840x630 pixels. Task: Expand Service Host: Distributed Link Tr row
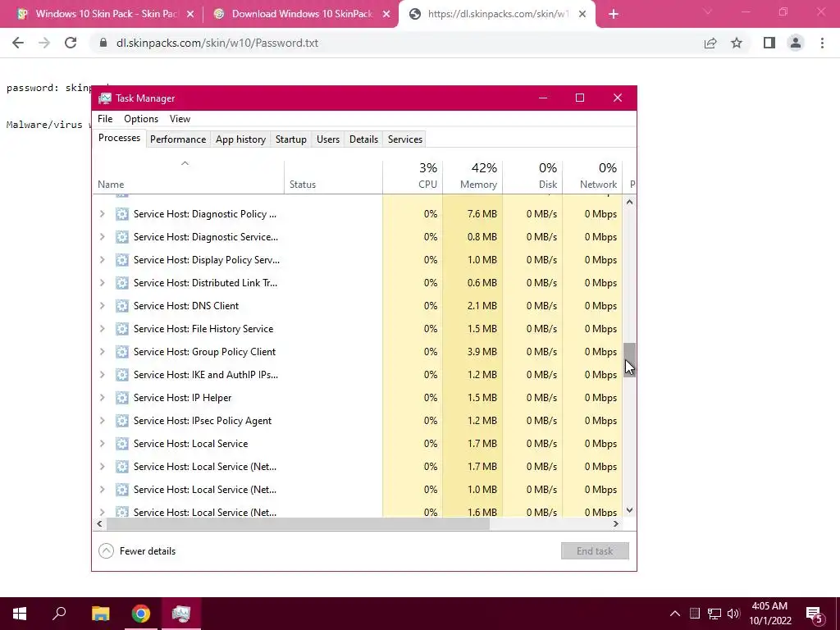coord(102,283)
